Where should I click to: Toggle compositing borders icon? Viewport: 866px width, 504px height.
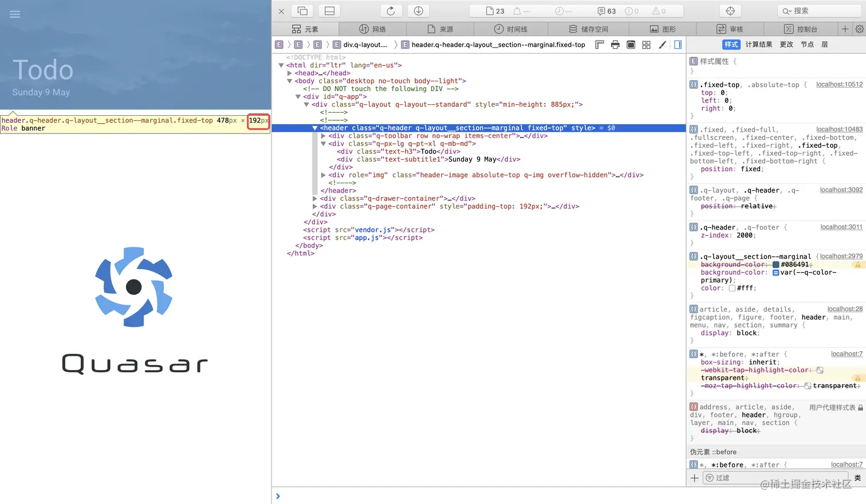(631, 45)
